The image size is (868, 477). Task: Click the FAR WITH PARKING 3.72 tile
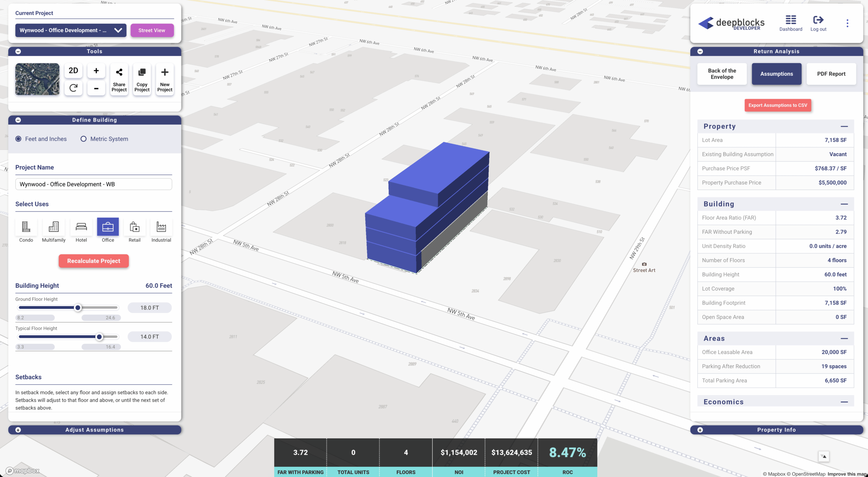point(300,457)
